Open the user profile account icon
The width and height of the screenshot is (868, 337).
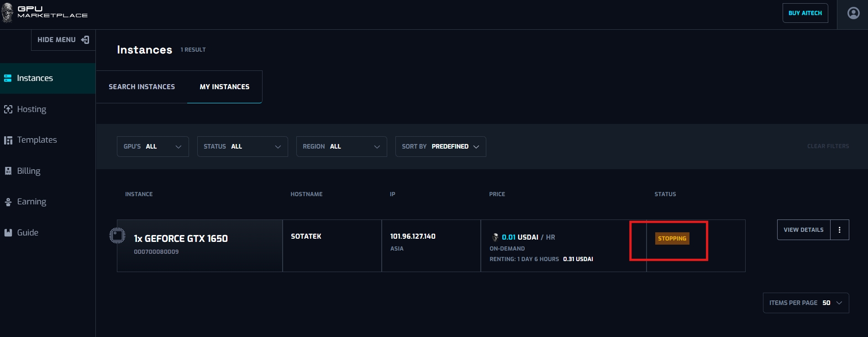[x=853, y=13]
